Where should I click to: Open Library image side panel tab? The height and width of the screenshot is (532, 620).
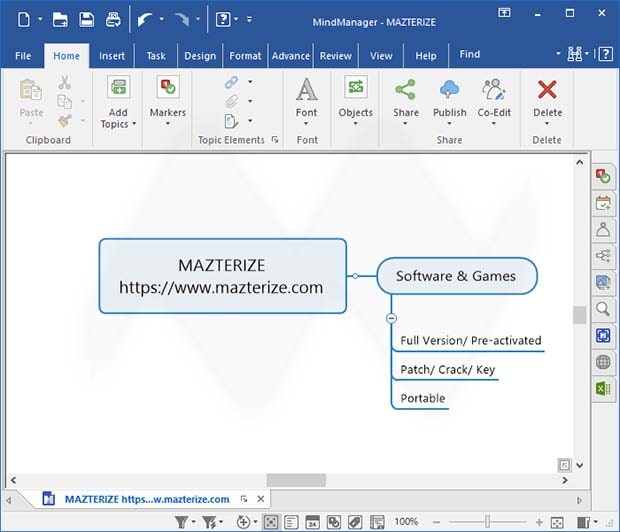(603, 282)
